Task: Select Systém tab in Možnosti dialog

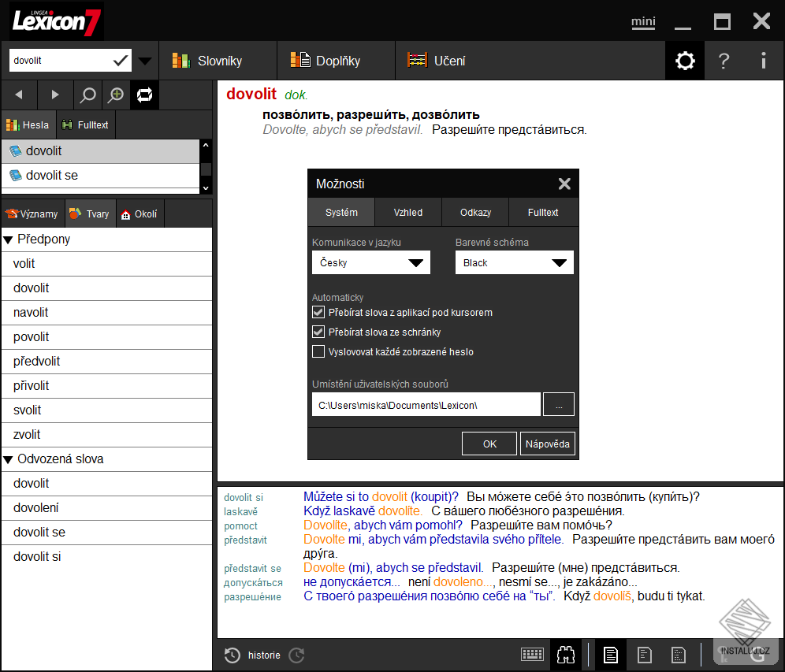Action: (x=341, y=212)
